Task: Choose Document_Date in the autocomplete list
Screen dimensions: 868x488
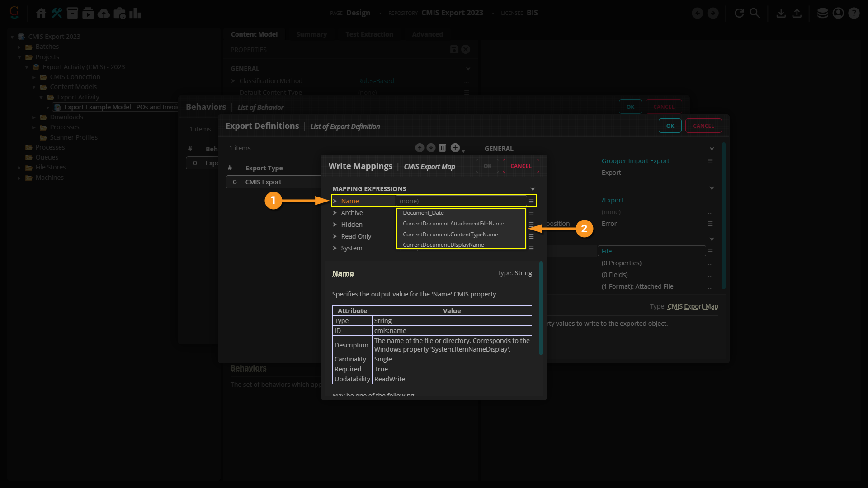Action: [x=423, y=213]
